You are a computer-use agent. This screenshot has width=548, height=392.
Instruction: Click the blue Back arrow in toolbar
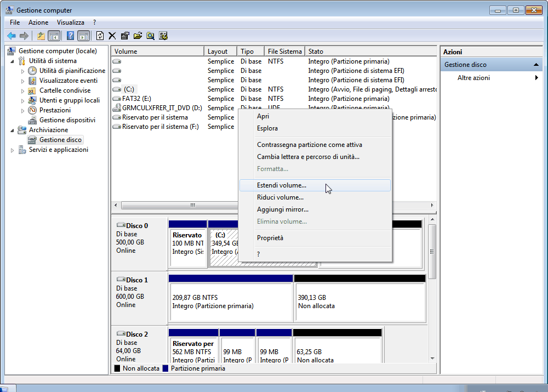(12, 36)
